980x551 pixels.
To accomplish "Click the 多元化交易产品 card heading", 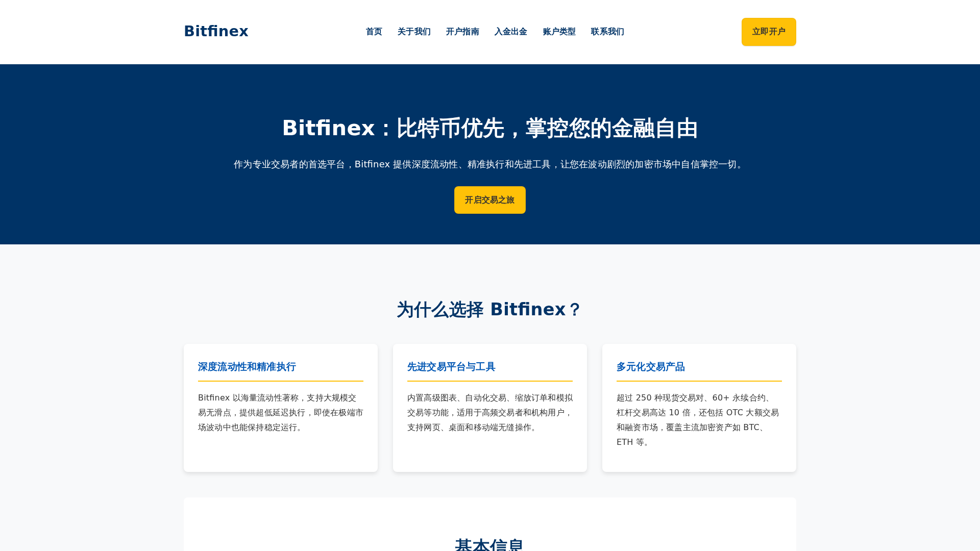I will [x=650, y=367].
